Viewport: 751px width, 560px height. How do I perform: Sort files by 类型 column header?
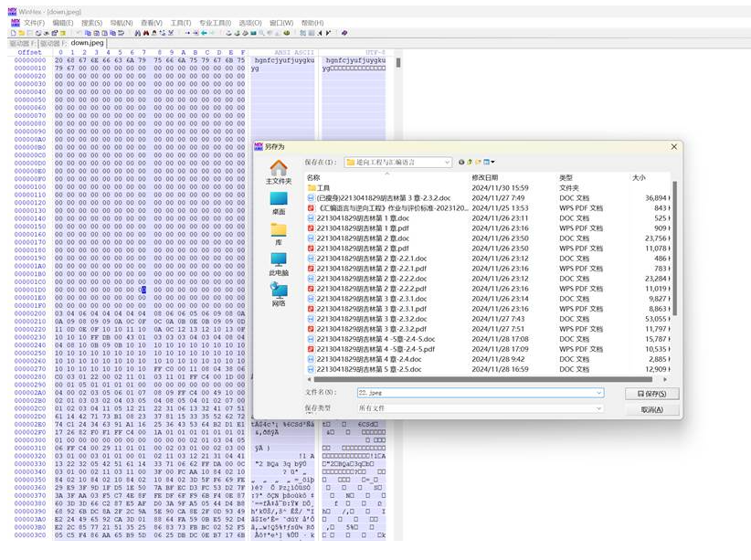(566, 178)
